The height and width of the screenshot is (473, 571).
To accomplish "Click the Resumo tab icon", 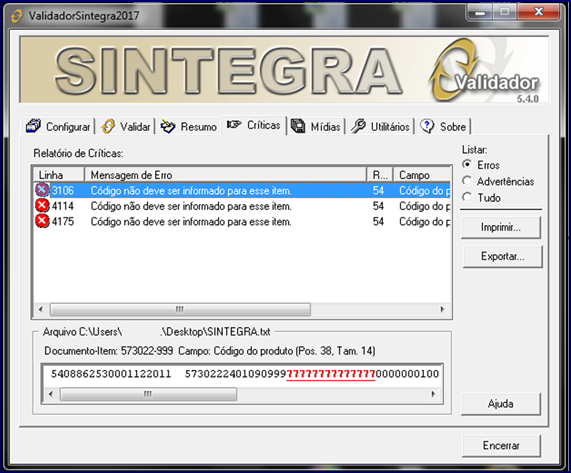I will (168, 126).
